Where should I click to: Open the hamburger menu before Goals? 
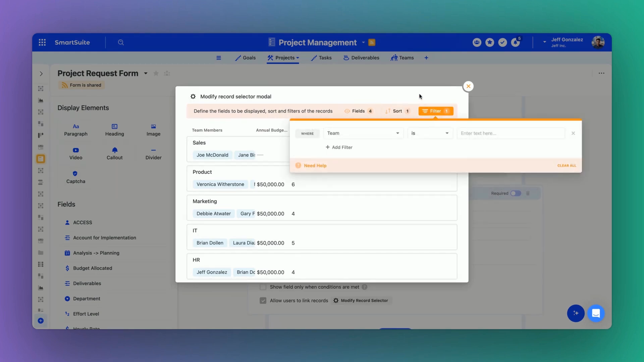[219, 58]
